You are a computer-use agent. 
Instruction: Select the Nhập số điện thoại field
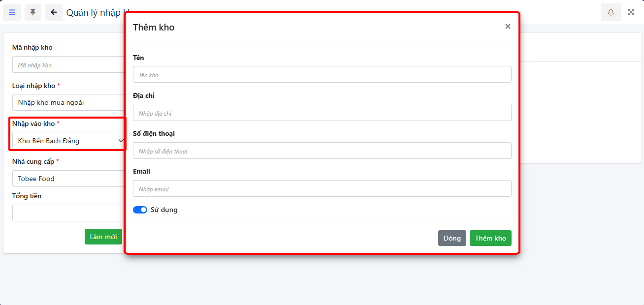(x=322, y=151)
